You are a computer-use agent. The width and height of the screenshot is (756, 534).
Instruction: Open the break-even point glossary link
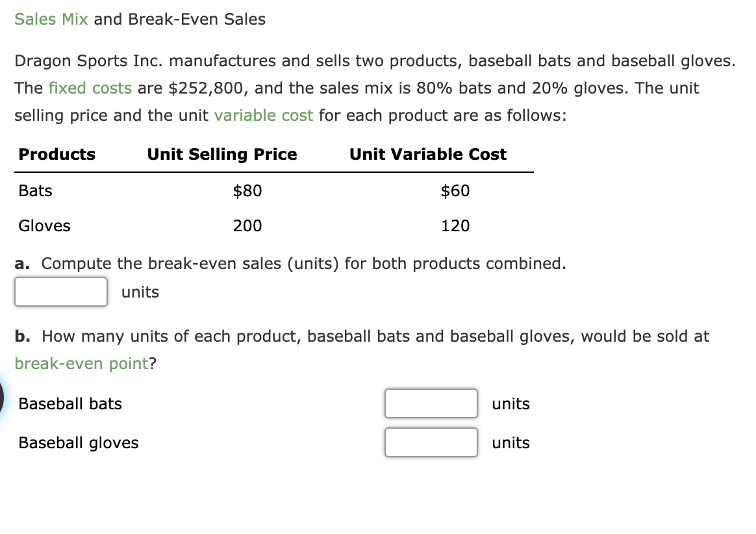tap(81, 364)
